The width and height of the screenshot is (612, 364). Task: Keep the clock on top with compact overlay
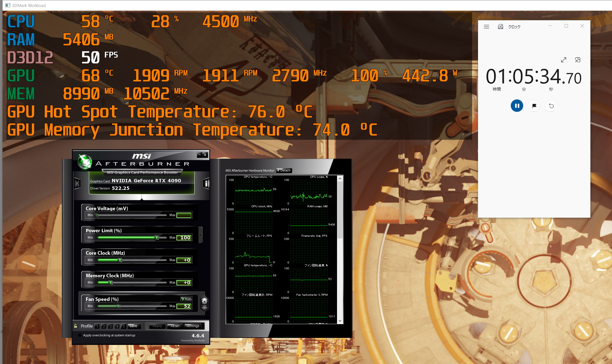point(578,60)
